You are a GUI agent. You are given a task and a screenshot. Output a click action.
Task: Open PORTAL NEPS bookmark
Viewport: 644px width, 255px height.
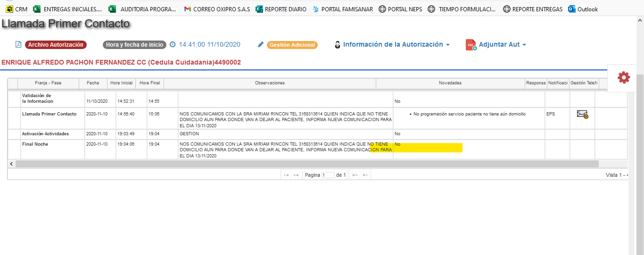click(400, 9)
